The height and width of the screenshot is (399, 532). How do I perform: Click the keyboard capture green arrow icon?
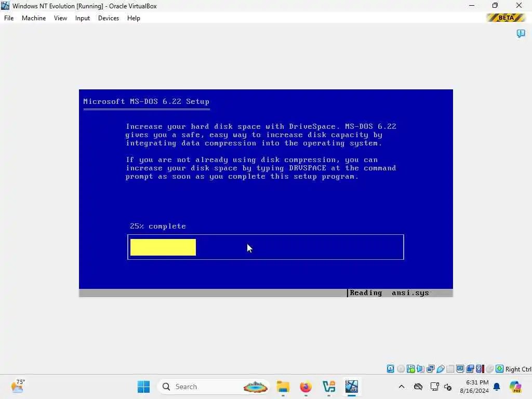coord(499,369)
